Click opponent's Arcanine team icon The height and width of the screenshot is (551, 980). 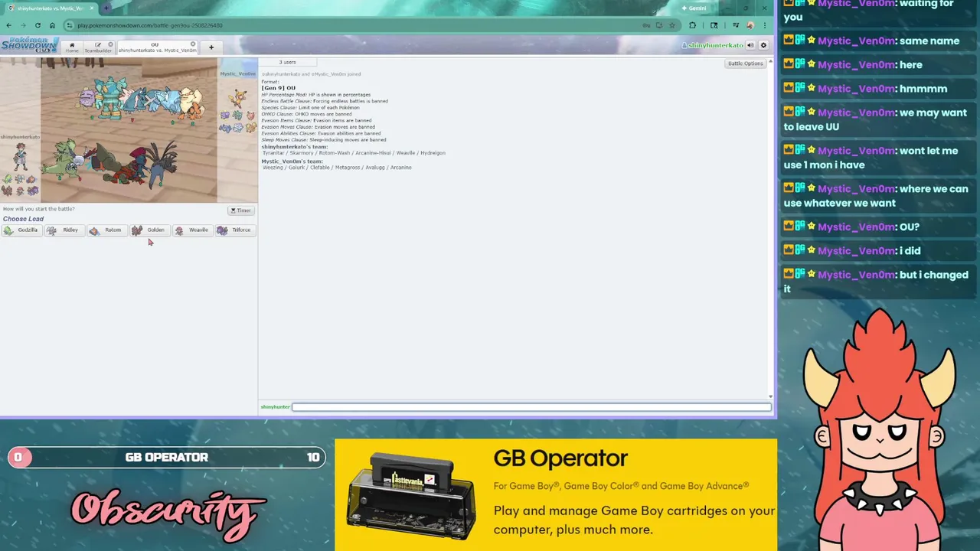[251, 128]
